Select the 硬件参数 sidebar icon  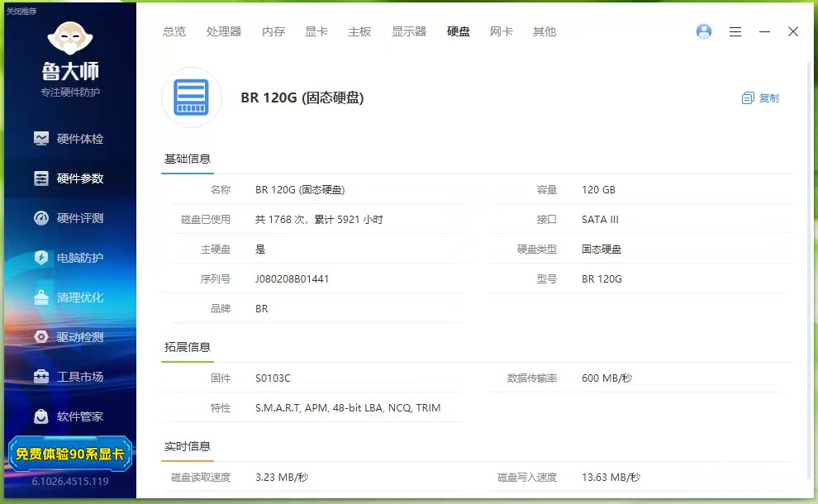(41, 178)
